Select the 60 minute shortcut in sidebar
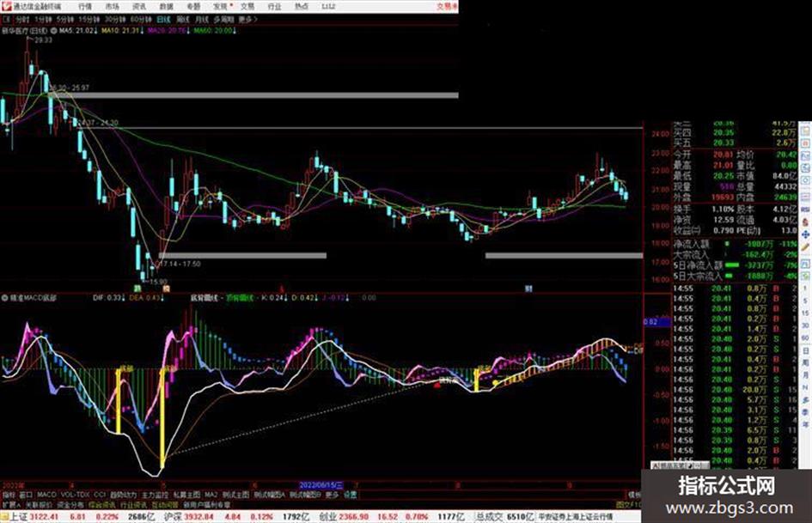This screenshot has height=523, width=812. pyautogui.click(x=805, y=338)
